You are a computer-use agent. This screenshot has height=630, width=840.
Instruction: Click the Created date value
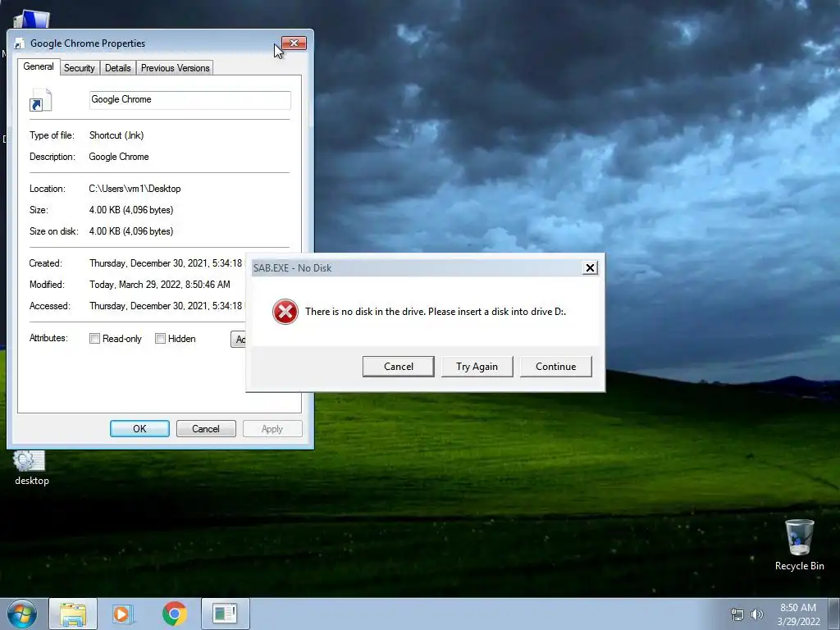pyautogui.click(x=166, y=263)
